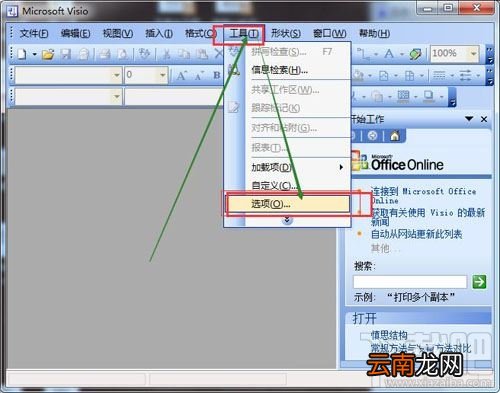Open standard toolbar options overflow button
This screenshot has height=393, width=500.
point(490,55)
